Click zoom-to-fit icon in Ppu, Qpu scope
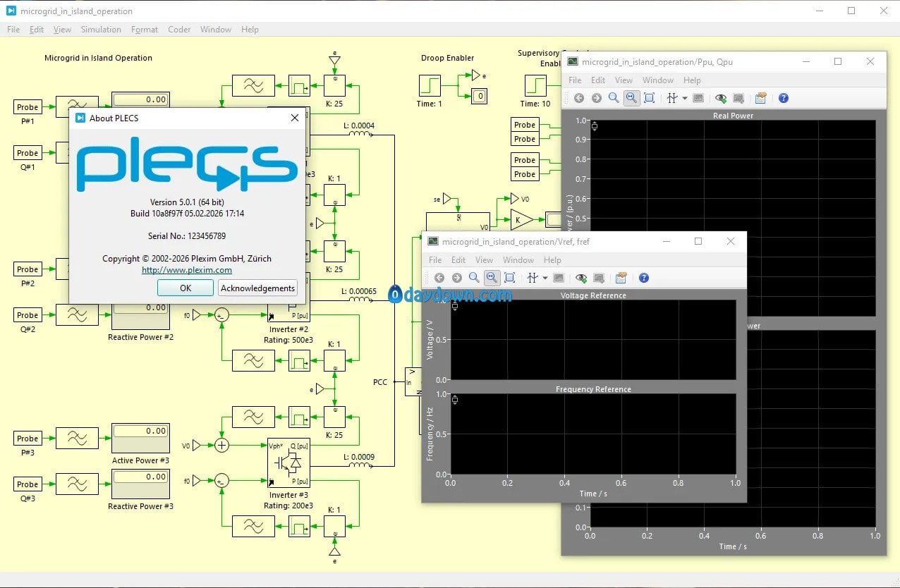Screen dimensions: 900x588 [650, 99]
